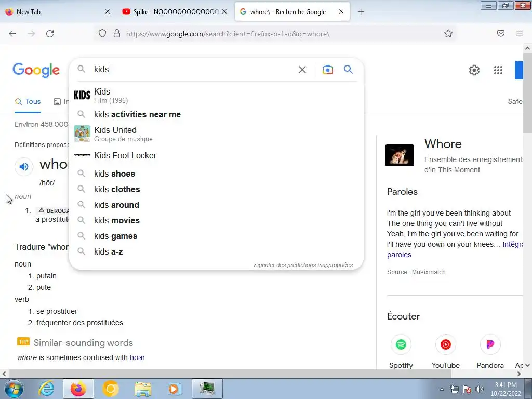Select the kids clothes suggestion
Image resolution: width=532 pixels, height=399 pixels.
(216, 189)
